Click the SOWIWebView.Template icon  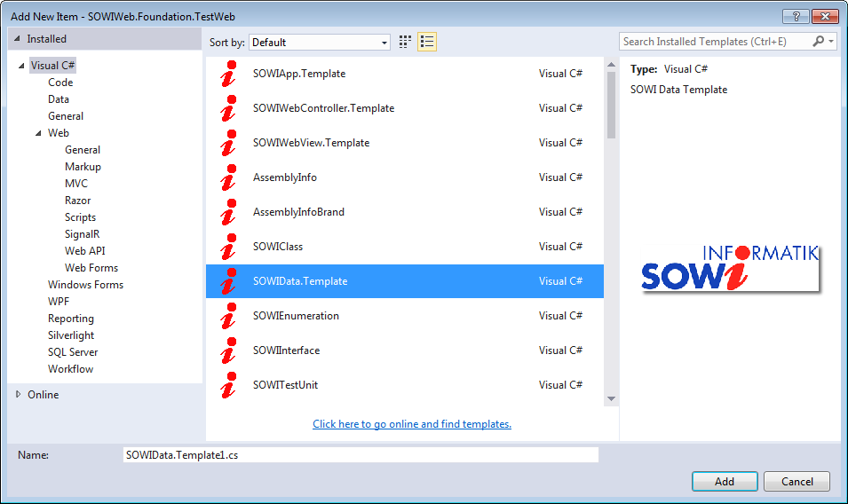pyautogui.click(x=229, y=143)
